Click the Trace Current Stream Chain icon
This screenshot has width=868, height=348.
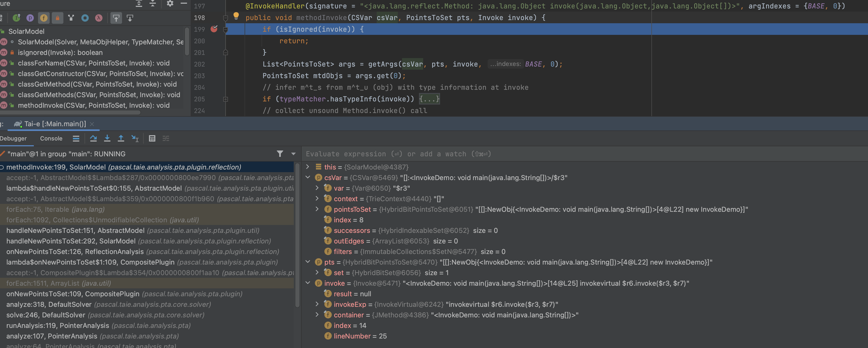[166, 138]
